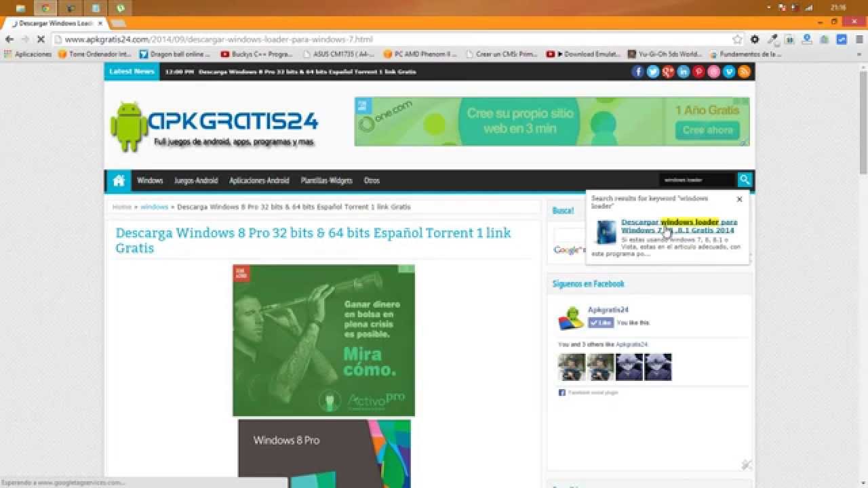Select the Descargar Windows Loader tab
This screenshot has height=488, width=868.
click(x=56, y=23)
